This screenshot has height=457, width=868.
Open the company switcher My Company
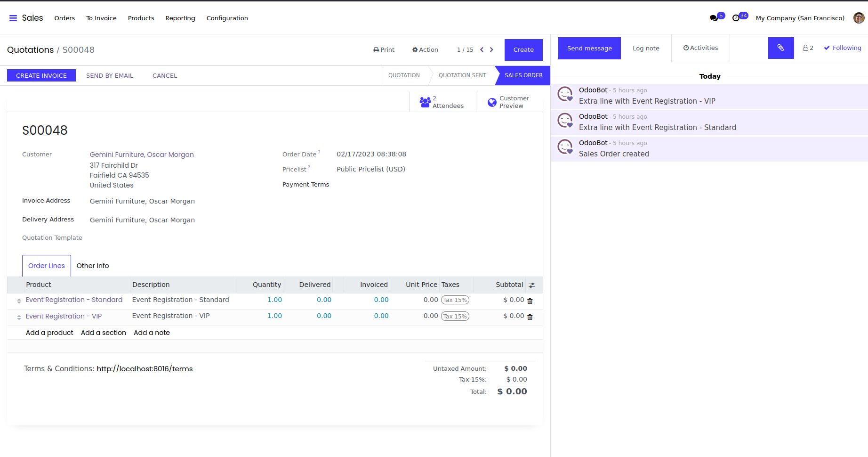coord(800,18)
